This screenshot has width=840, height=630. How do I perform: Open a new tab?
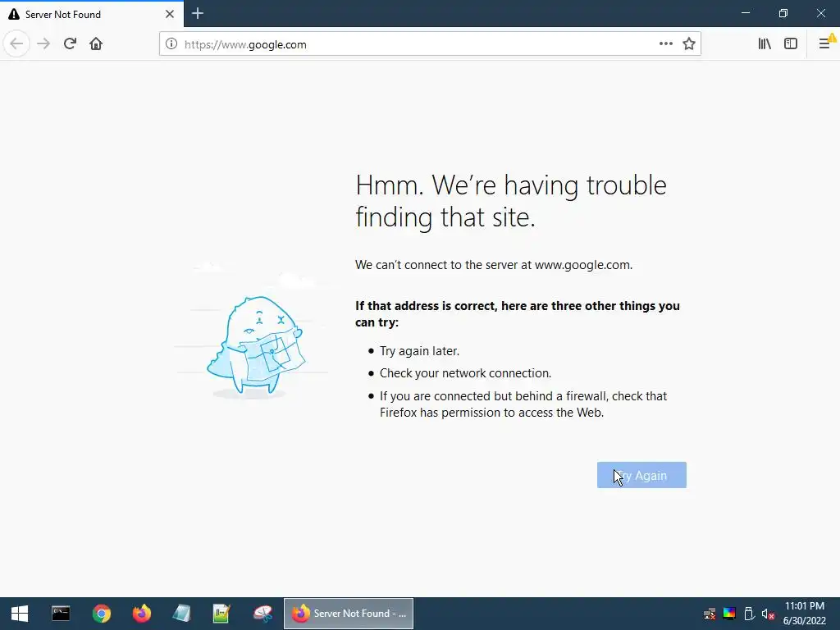198,13
